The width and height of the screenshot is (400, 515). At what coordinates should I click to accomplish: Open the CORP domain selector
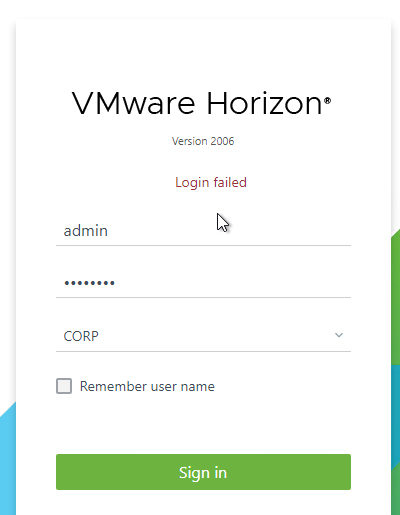point(203,336)
